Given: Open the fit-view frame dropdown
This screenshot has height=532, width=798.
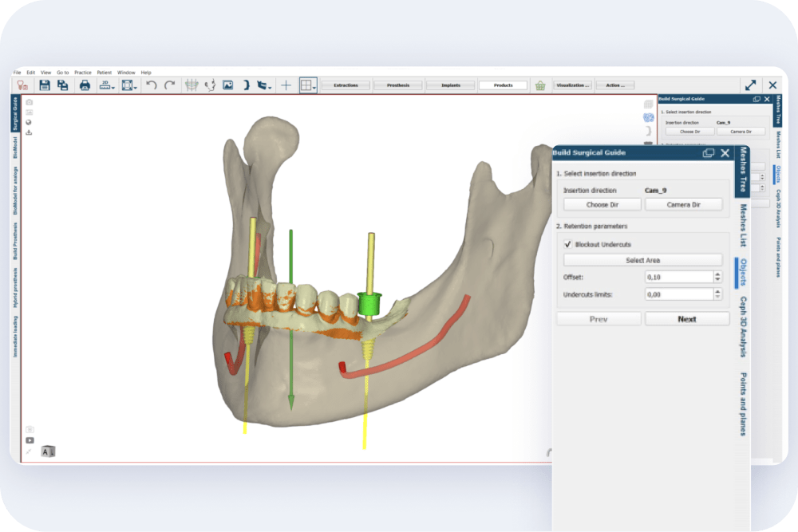Looking at the screenshot, I should 128,85.
